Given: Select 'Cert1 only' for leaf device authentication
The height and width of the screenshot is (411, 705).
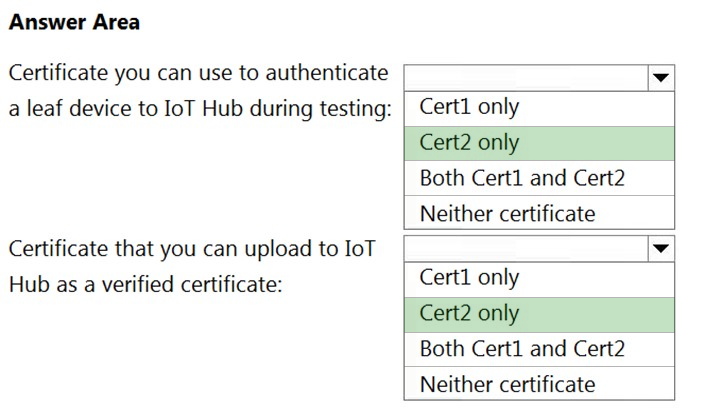Looking at the screenshot, I should click(539, 108).
